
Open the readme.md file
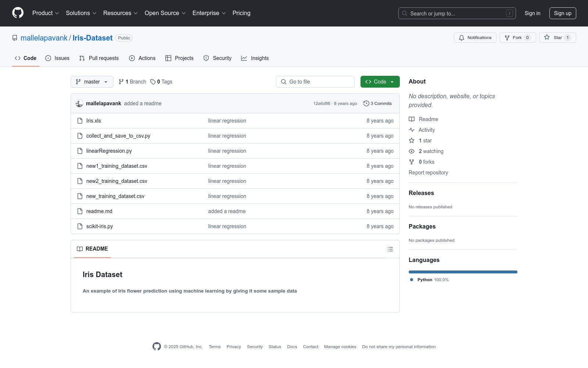(99, 211)
